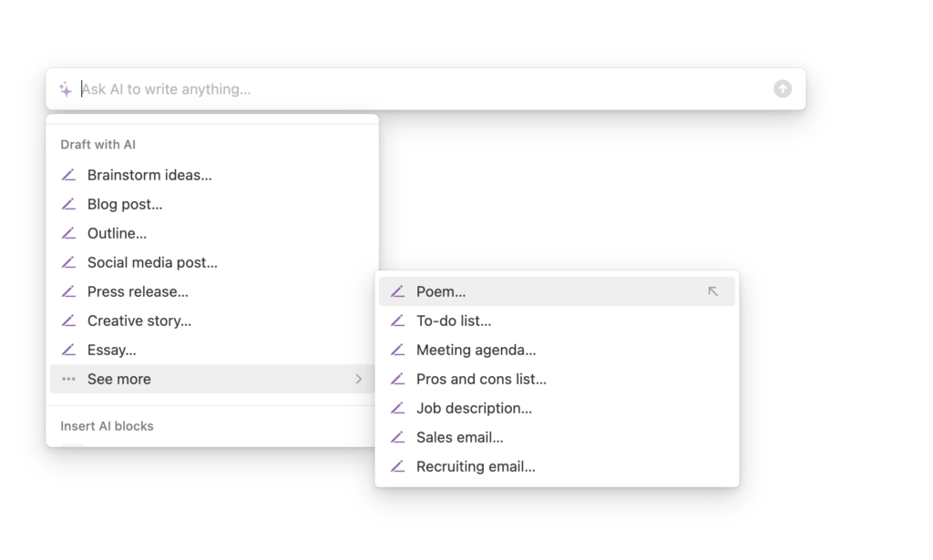Choose Meeting agenda from submenu

(x=476, y=350)
